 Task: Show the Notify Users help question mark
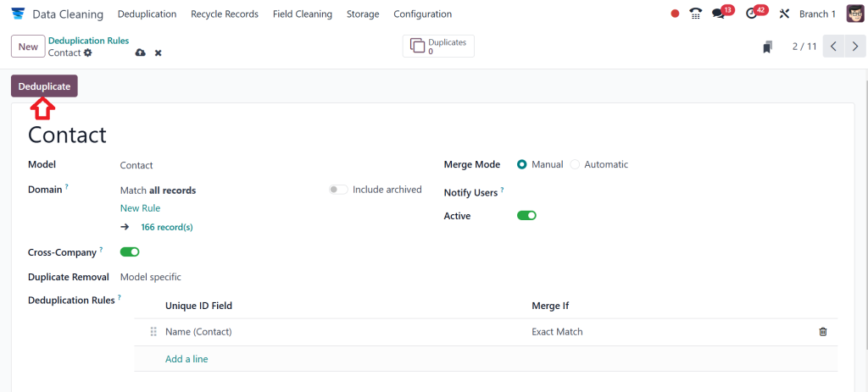coord(502,190)
